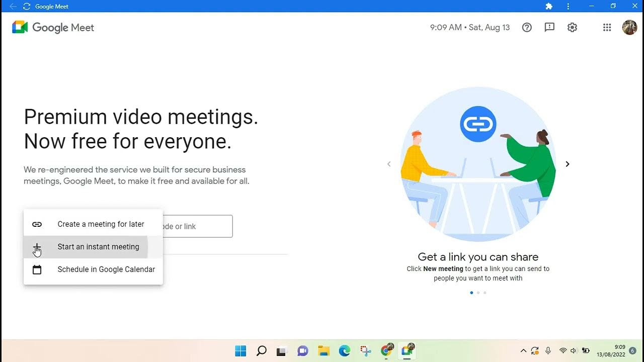Click the 9:09 AM Sat, Aug 13 text

click(x=470, y=28)
